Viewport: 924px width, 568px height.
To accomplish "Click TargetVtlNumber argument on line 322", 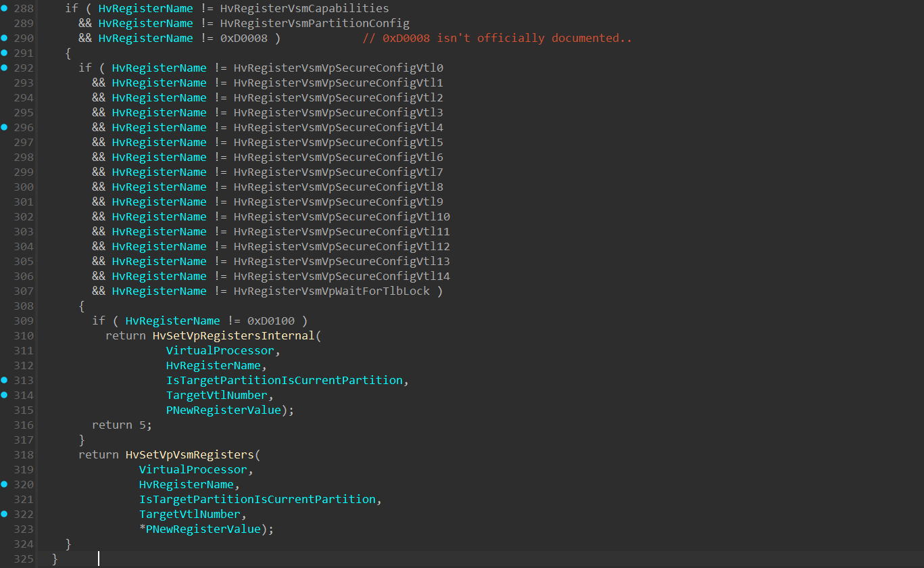I will click(189, 514).
